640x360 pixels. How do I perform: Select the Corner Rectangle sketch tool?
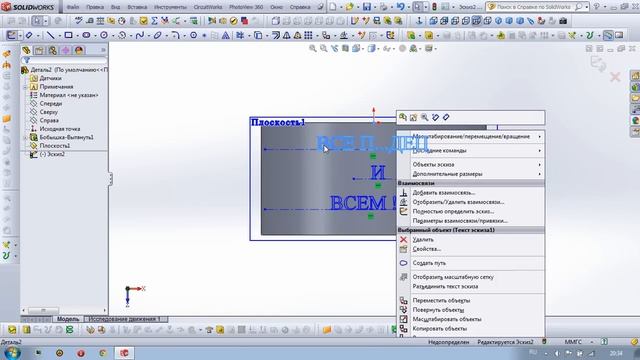coord(68,36)
